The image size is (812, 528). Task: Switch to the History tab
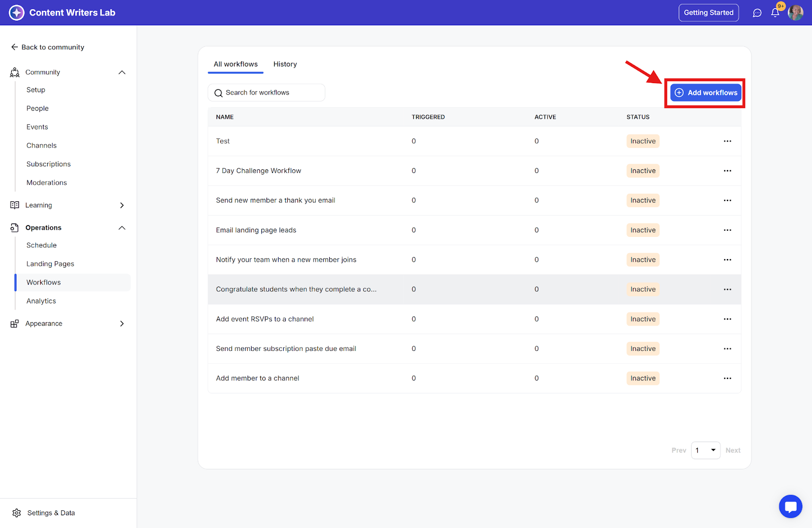click(285, 64)
